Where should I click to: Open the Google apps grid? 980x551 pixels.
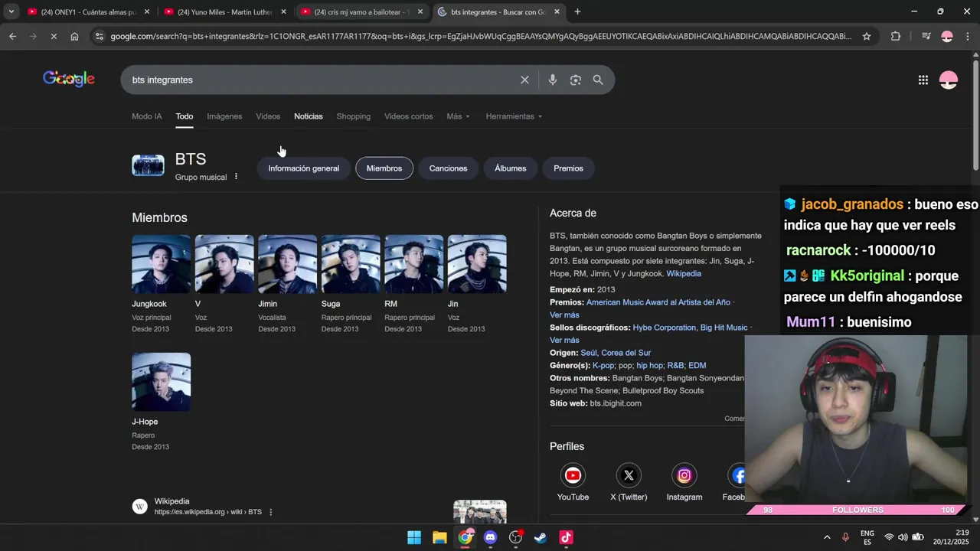click(x=923, y=80)
